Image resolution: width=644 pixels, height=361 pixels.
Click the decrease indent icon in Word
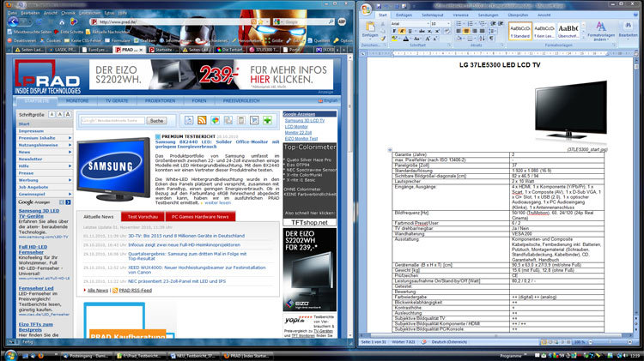[x=493, y=23]
